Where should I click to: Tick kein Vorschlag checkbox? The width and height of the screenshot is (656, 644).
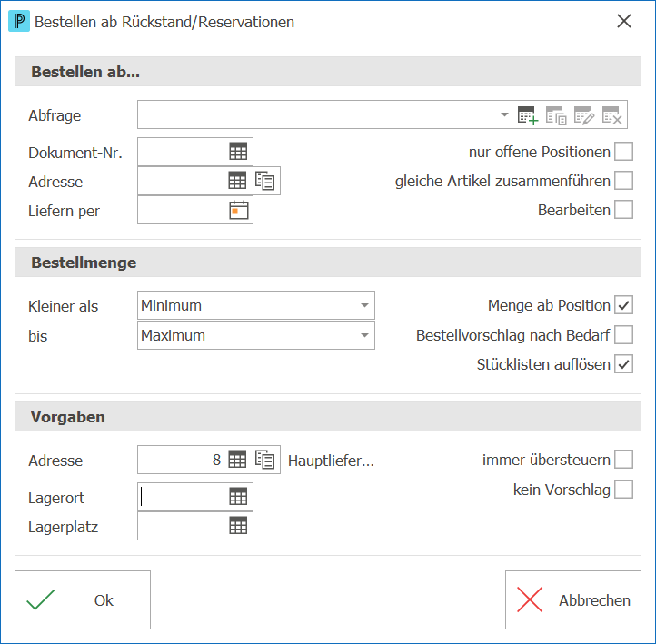tap(623, 490)
